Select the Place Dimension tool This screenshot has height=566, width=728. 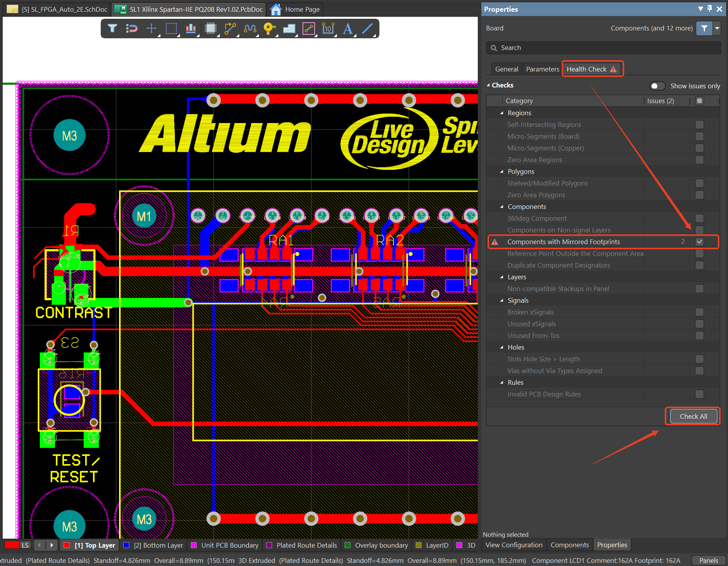(328, 29)
